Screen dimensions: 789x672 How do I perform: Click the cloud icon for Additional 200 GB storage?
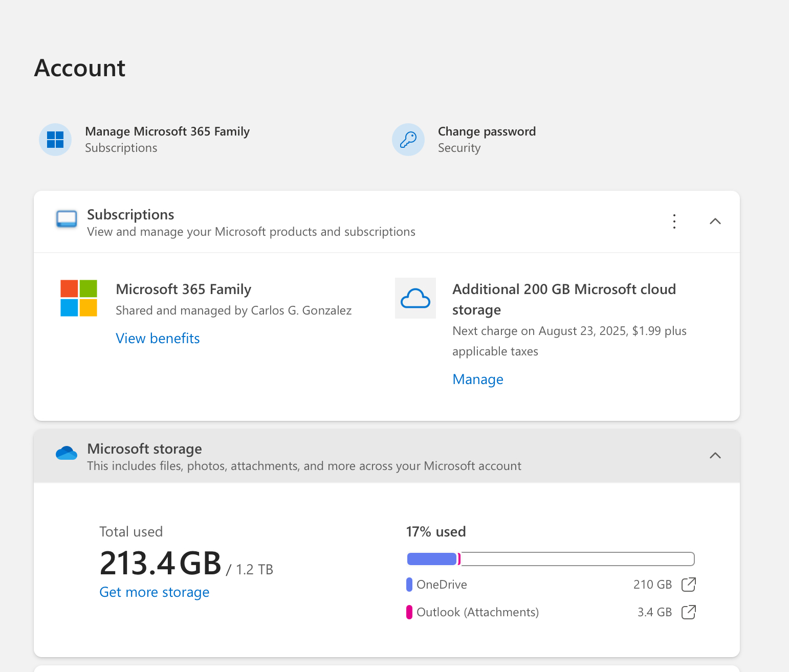tap(415, 298)
